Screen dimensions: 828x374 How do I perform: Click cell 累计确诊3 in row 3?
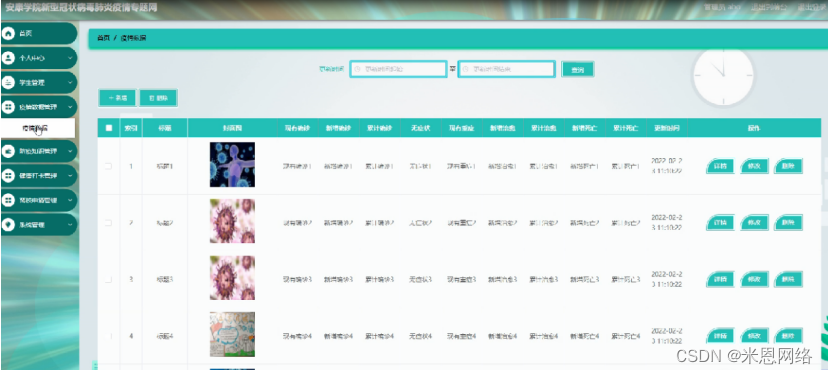(x=380, y=279)
